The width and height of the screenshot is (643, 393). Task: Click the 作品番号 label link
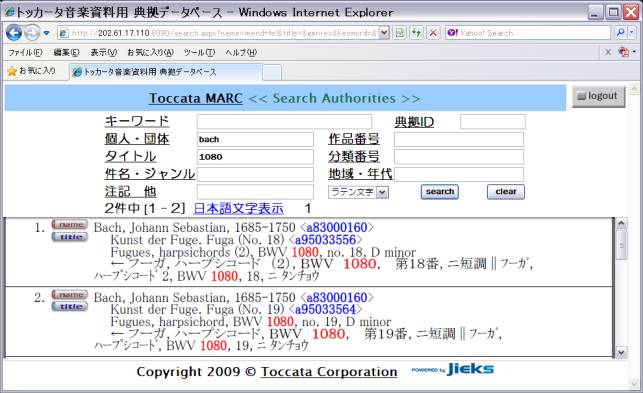pos(354,139)
